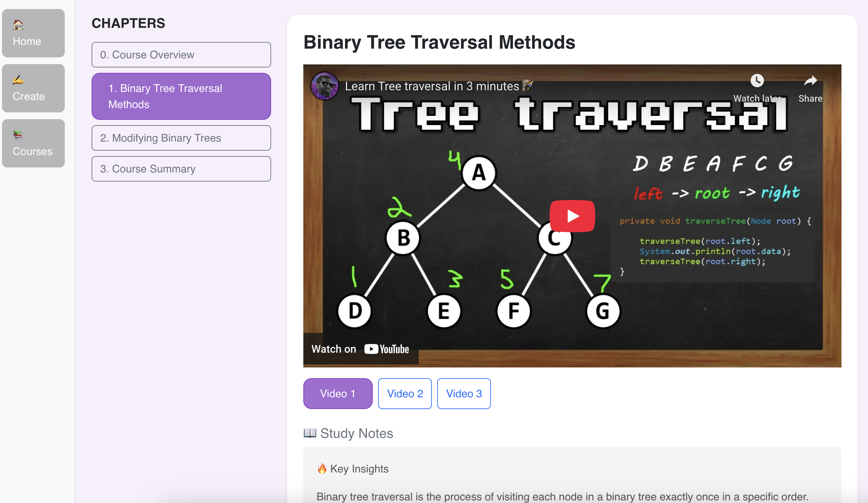This screenshot has width=868, height=503.
Task: Click the Key Insights fire icon
Action: point(322,468)
